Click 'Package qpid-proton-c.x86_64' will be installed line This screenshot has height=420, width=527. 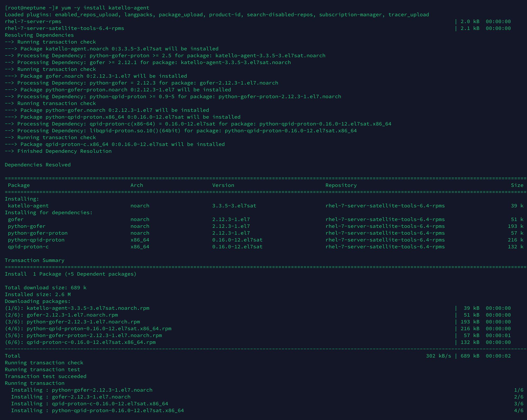coord(115,144)
